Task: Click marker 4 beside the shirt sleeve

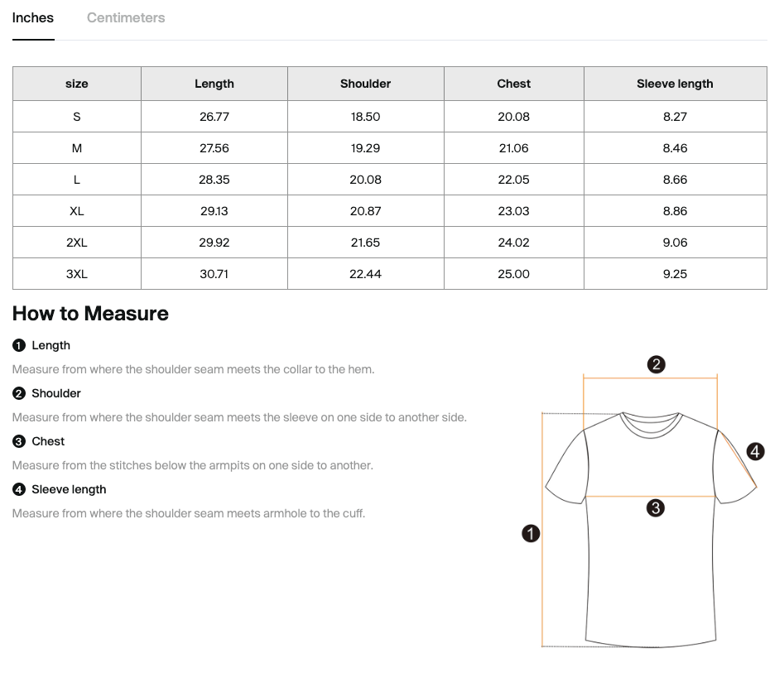Action: 755,451
